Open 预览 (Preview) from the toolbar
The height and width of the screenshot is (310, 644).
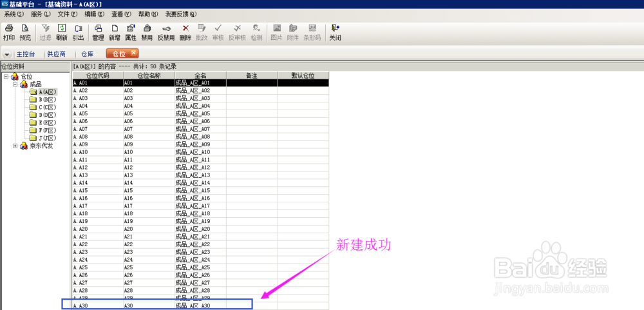pos(26,33)
